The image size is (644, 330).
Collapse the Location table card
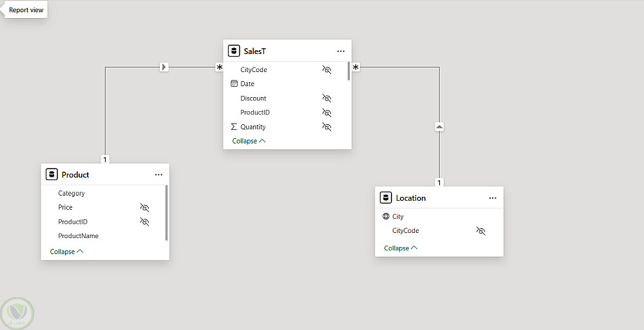(401, 248)
